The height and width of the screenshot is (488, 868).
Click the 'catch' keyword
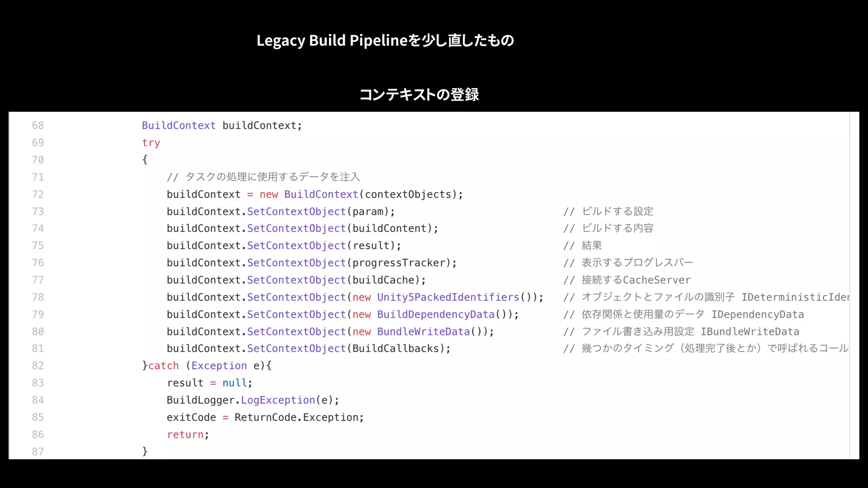[x=164, y=366]
